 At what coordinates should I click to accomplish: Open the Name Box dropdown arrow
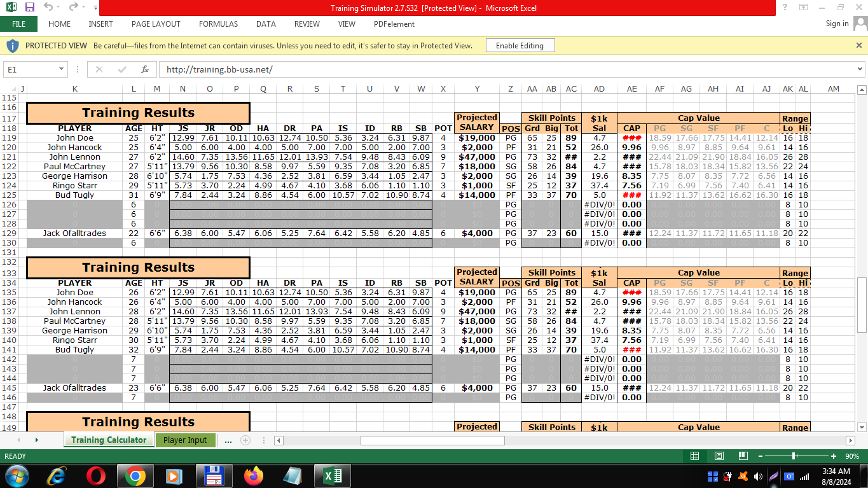[x=62, y=69]
